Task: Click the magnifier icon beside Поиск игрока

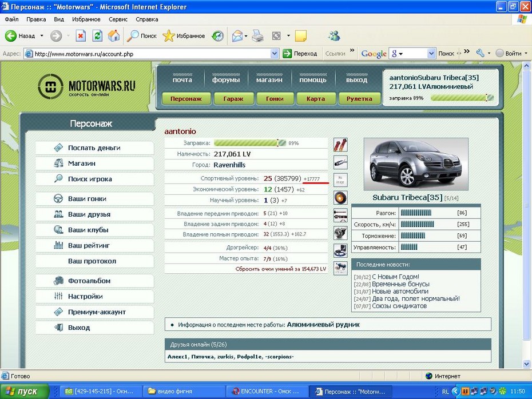Action: click(x=58, y=179)
